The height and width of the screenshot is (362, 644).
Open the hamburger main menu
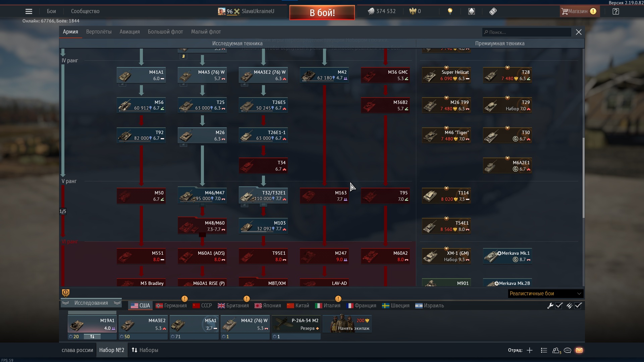click(x=29, y=11)
